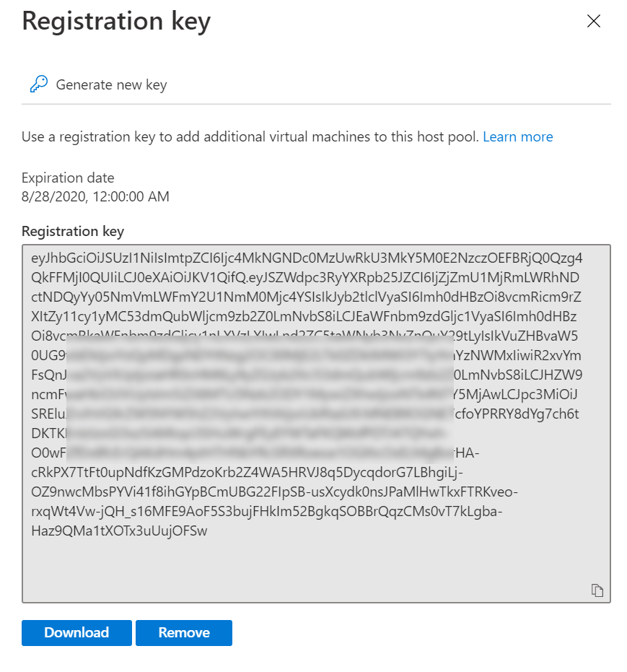
Task: Click the blurred portion of the key
Action: [x=260, y=399]
